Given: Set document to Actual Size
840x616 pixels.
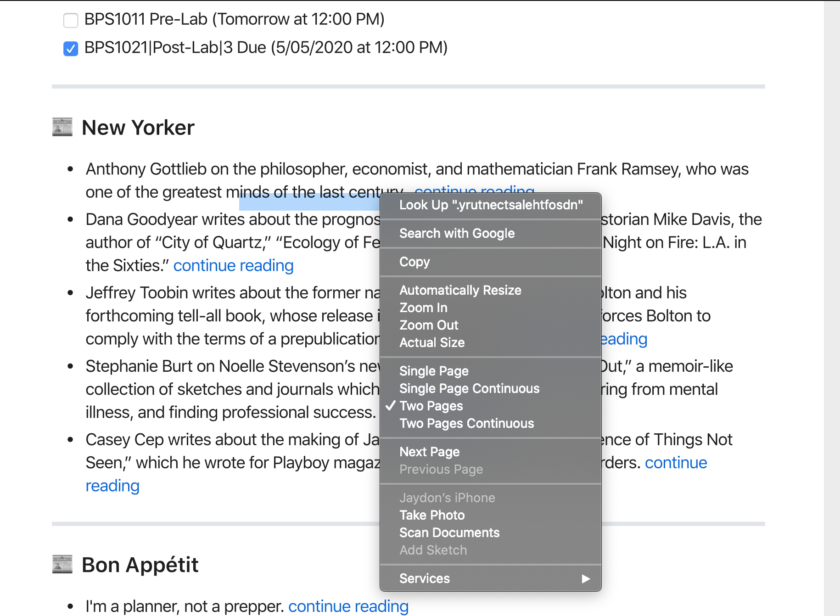Looking at the screenshot, I should pyautogui.click(x=431, y=342).
